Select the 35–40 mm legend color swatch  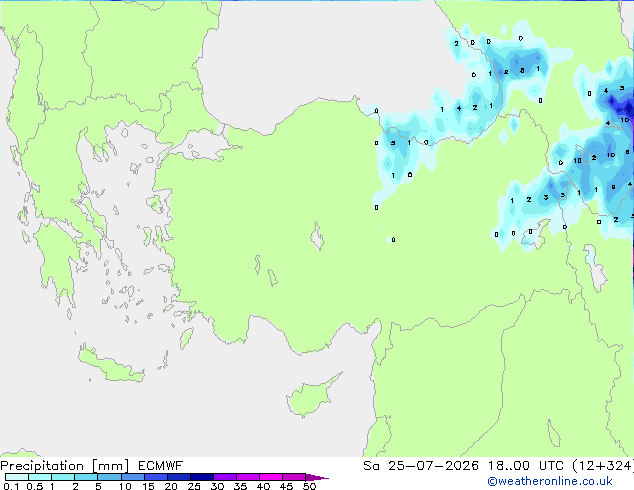coord(247,477)
